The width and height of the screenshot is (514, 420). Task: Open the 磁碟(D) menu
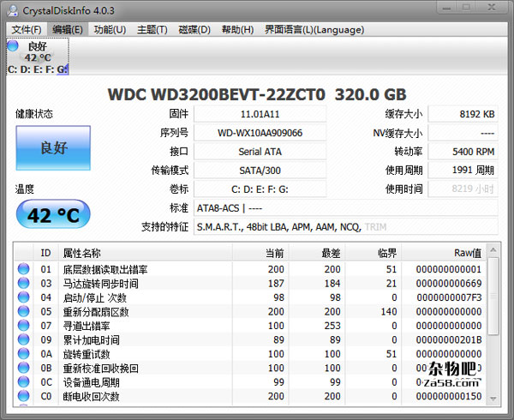coord(194,30)
